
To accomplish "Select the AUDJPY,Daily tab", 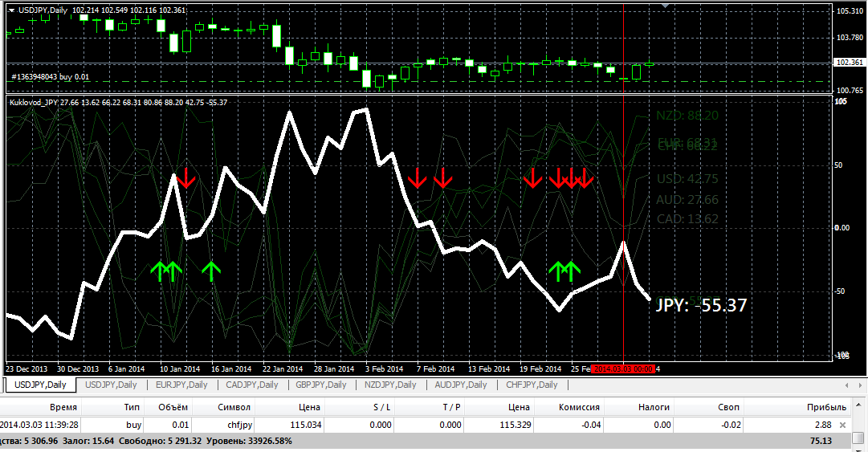I will [461, 385].
